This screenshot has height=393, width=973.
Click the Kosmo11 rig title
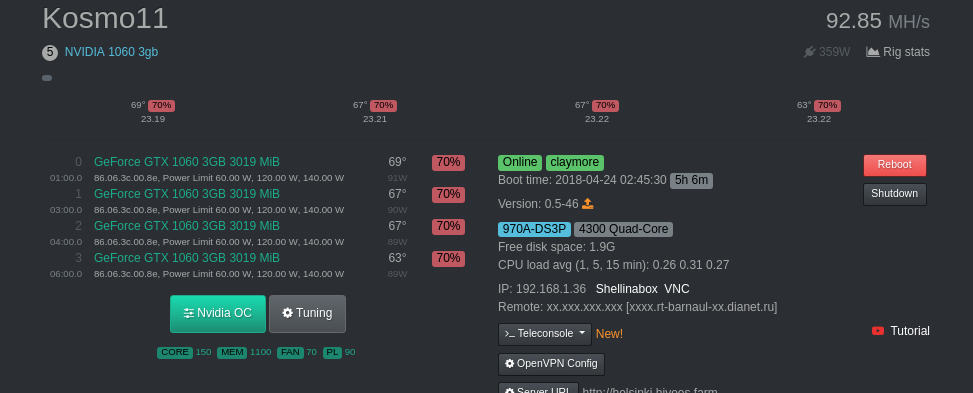click(x=105, y=18)
